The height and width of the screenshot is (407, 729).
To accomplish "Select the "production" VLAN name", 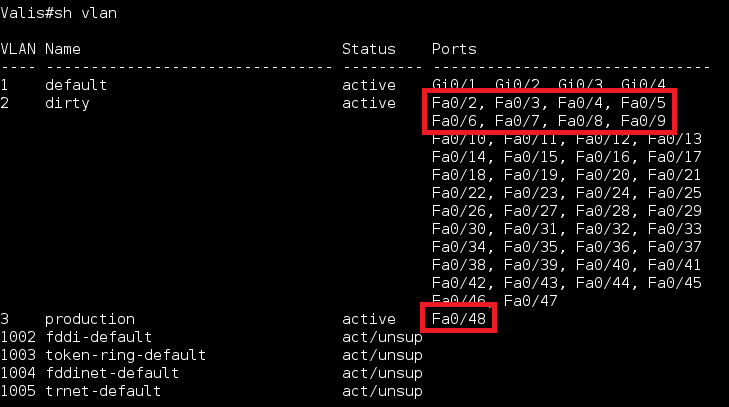I will pos(90,319).
